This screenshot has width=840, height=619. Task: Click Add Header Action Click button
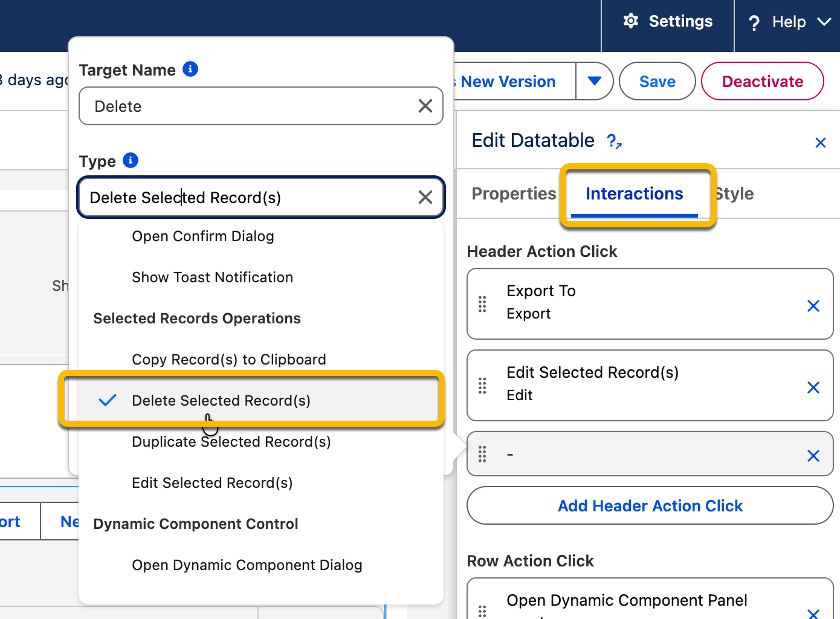pos(650,506)
